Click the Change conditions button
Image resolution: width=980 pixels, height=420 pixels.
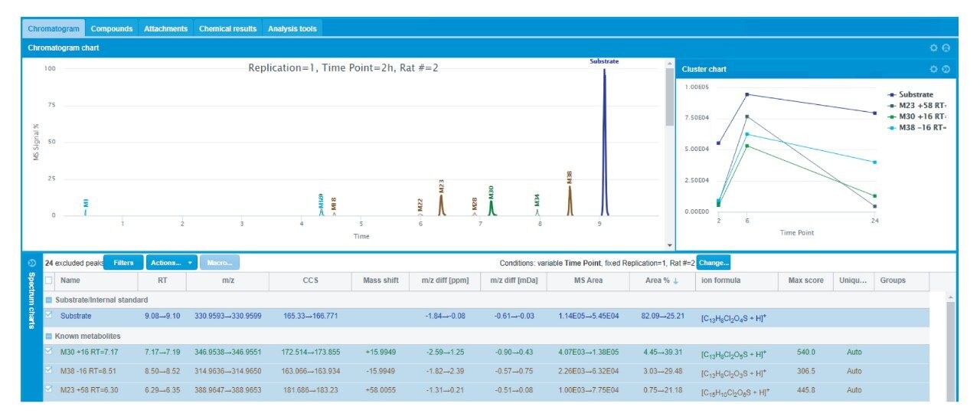click(713, 263)
